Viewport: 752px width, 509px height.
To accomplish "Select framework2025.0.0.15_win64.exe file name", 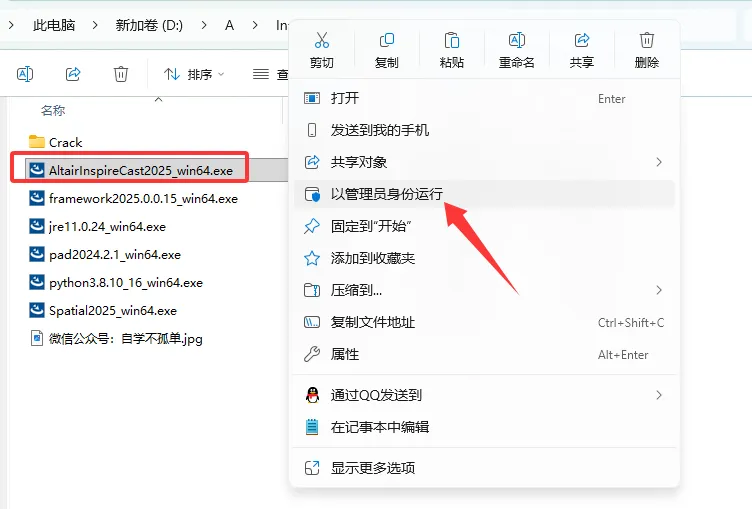I will coord(143,199).
